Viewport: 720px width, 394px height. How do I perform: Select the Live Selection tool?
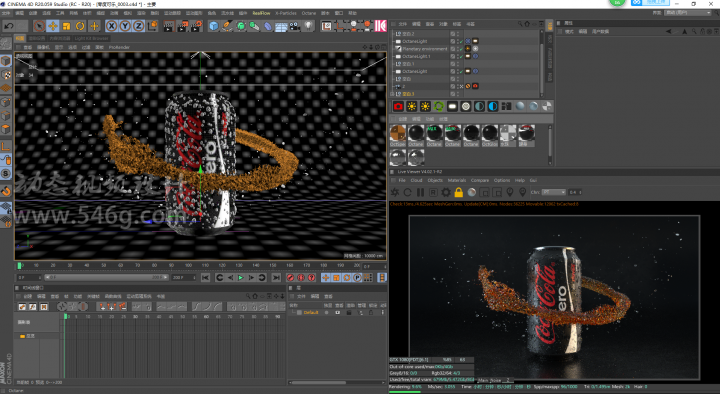pos(39,26)
